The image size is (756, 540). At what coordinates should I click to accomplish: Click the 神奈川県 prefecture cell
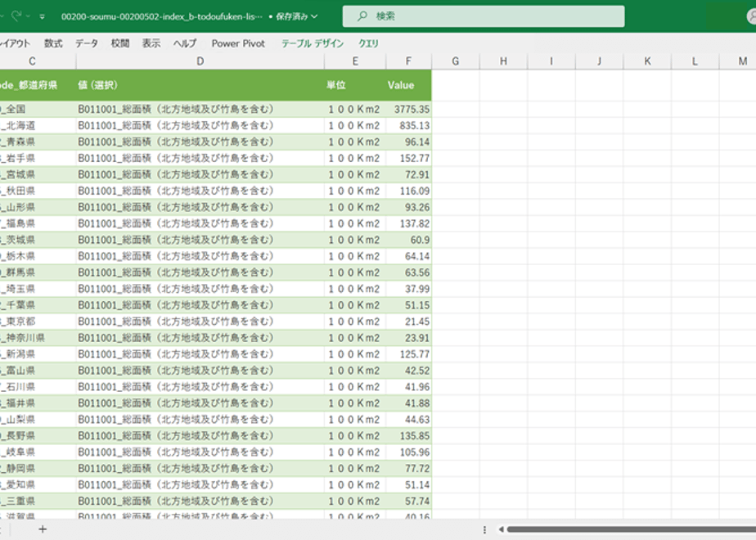[x=38, y=338]
